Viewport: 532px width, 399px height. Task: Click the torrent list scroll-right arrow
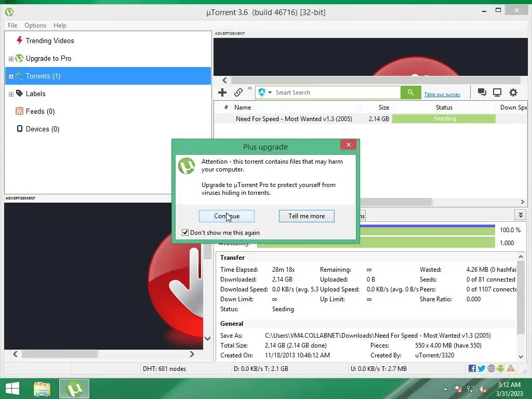coord(523,202)
